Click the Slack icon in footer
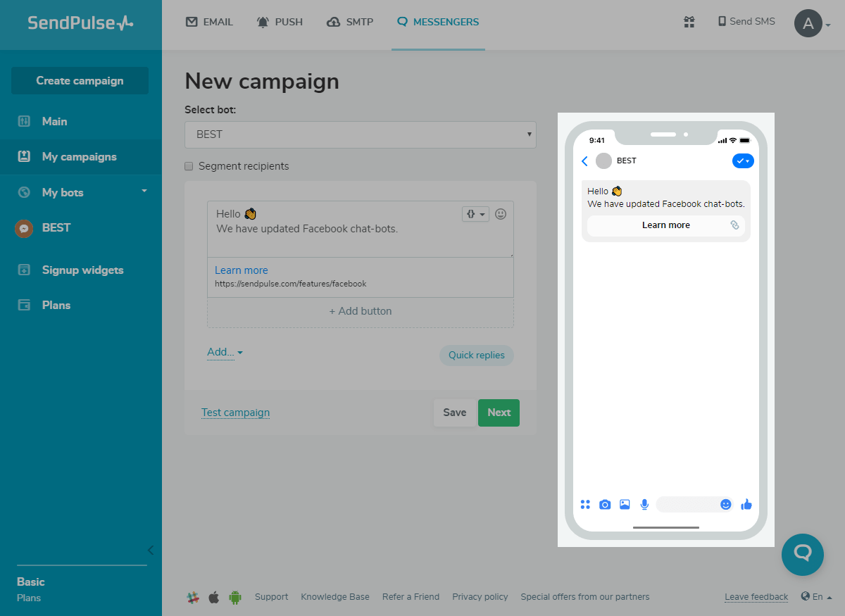The image size is (845, 616). pos(193,597)
